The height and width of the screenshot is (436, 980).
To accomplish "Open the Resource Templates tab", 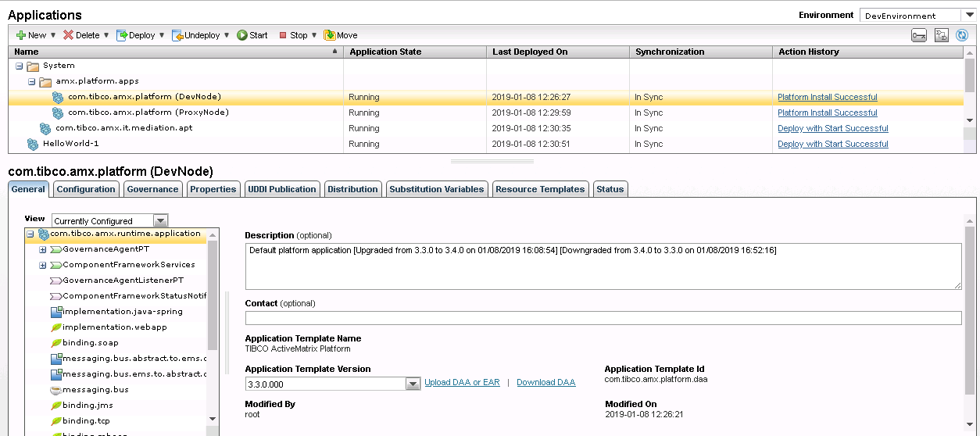I will click(x=540, y=189).
